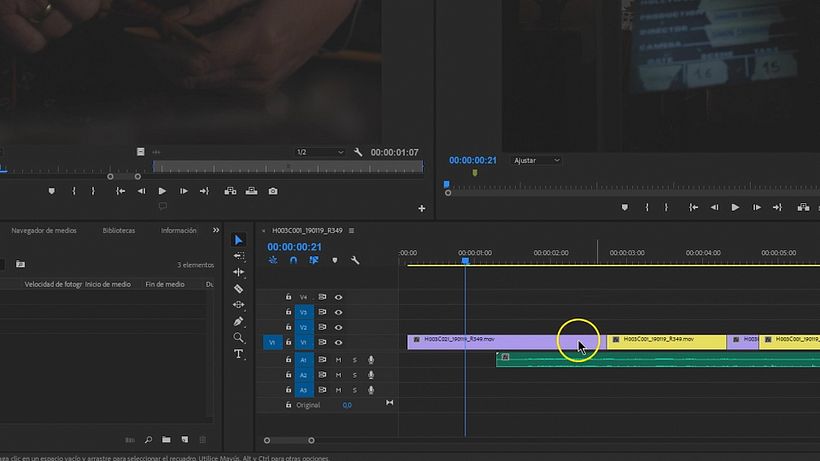This screenshot has height=461, width=820.
Task: Open Source monitor button editor plus
Action: click(422, 209)
